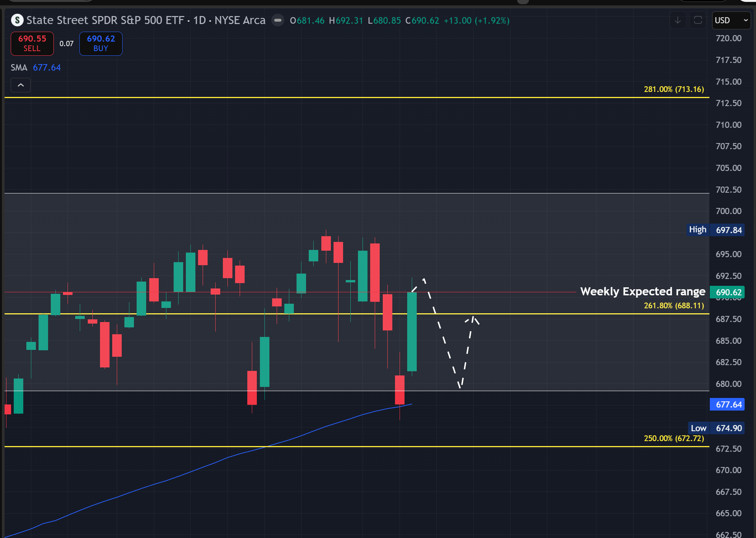Click the 250.00% (672.72) yellow level label
756x538 pixels.
[674, 438]
